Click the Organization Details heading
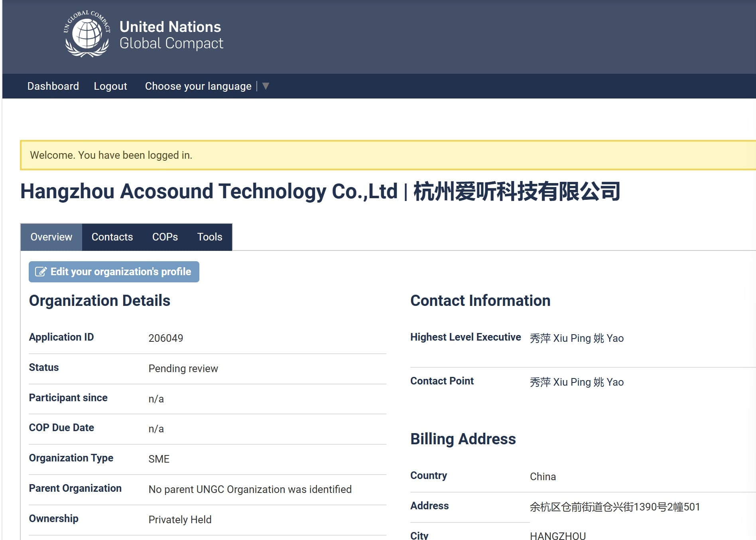 (x=100, y=301)
